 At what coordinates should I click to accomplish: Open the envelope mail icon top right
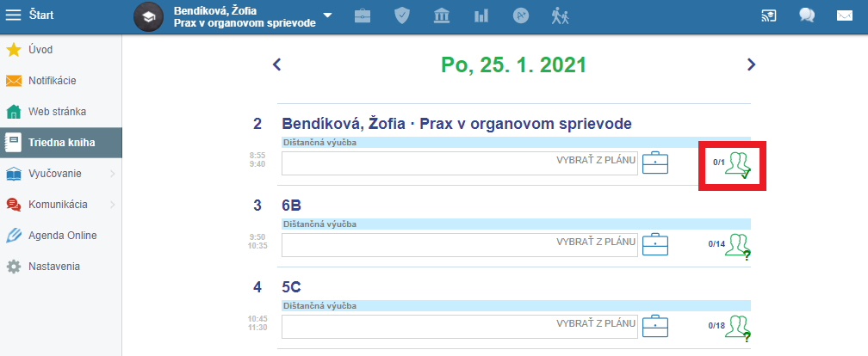pos(844,15)
